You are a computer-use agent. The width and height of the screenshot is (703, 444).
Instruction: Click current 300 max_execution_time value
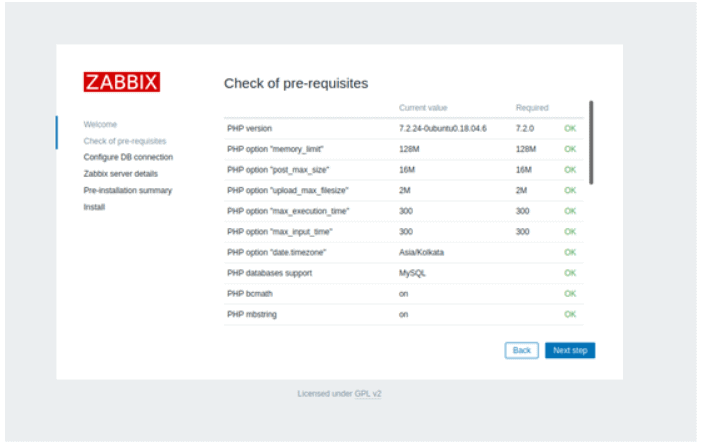coord(406,211)
